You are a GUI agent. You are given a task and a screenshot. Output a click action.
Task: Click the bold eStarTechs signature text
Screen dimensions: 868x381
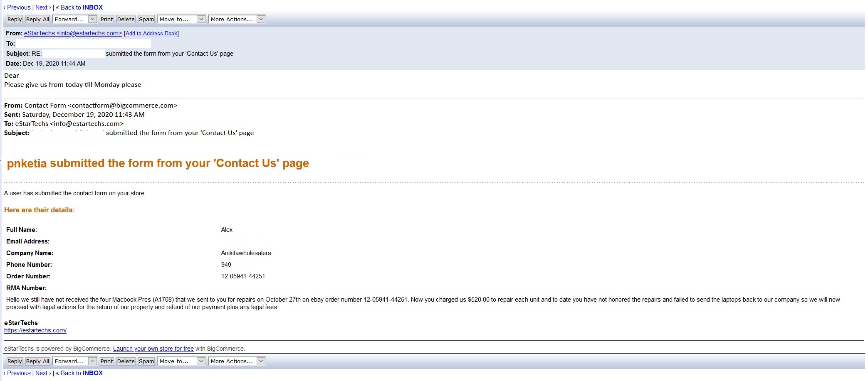21,323
